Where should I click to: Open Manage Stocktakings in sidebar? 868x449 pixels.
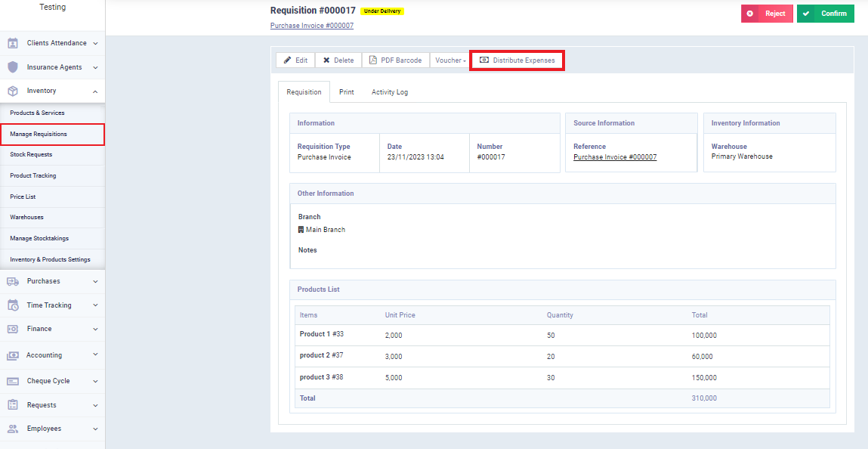tap(39, 238)
